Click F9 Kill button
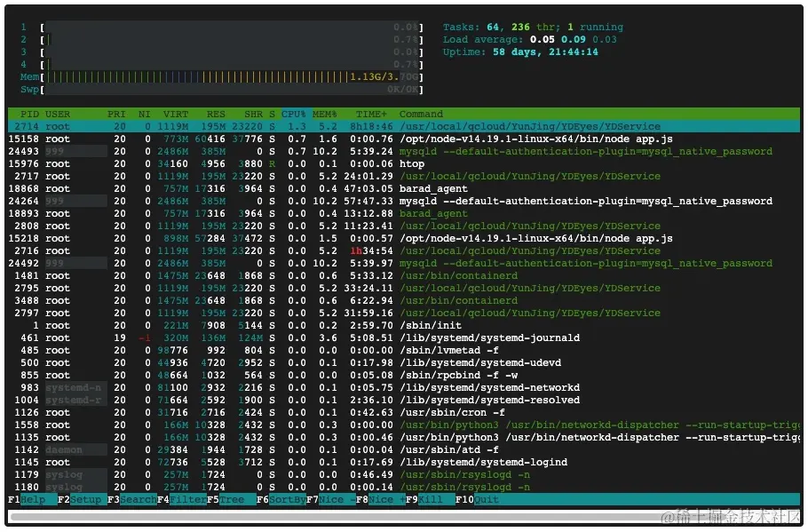The height and width of the screenshot is (532, 808). [x=430, y=499]
